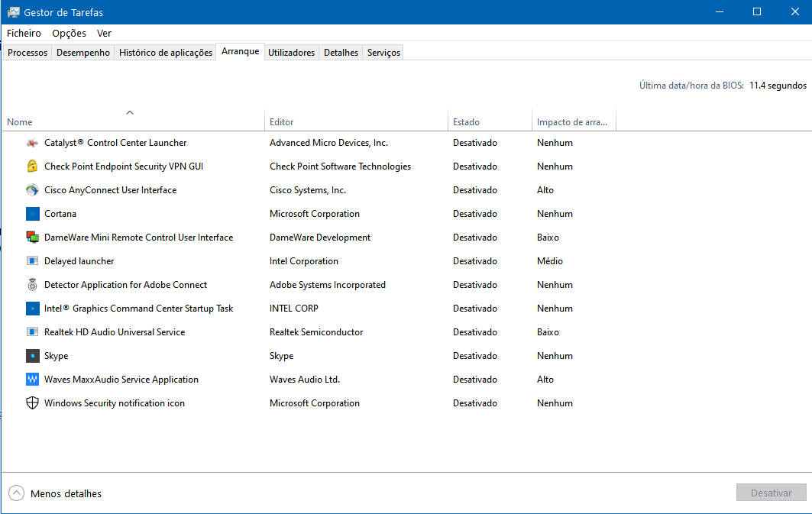The width and height of the screenshot is (812, 514).
Task: Click the Task Manager title bar icon
Action: [x=14, y=12]
